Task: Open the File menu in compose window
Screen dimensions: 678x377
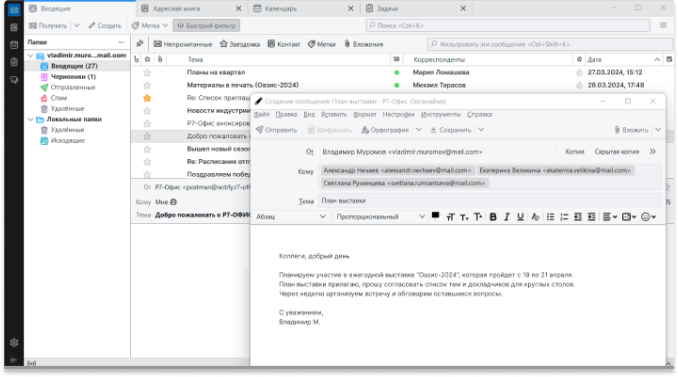Action: [262, 115]
